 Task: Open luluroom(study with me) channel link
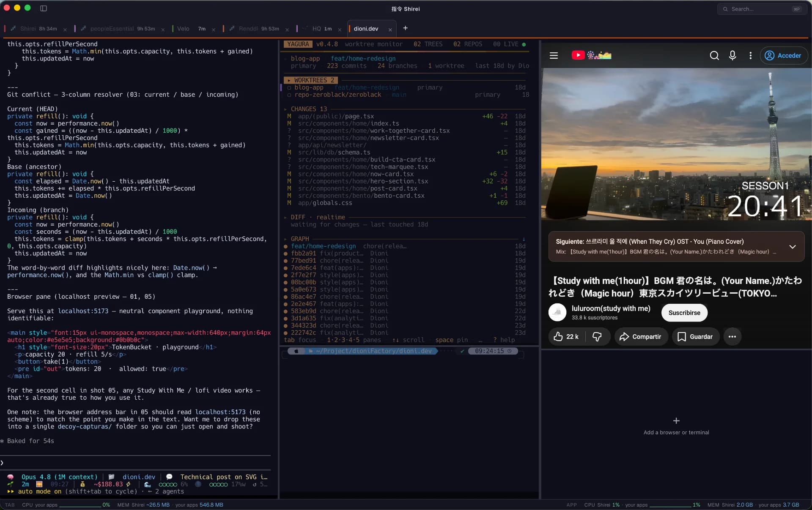[x=611, y=308]
